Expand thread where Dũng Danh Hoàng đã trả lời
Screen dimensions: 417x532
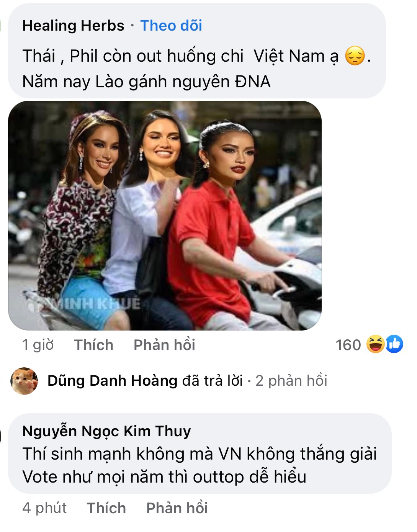pos(213,381)
